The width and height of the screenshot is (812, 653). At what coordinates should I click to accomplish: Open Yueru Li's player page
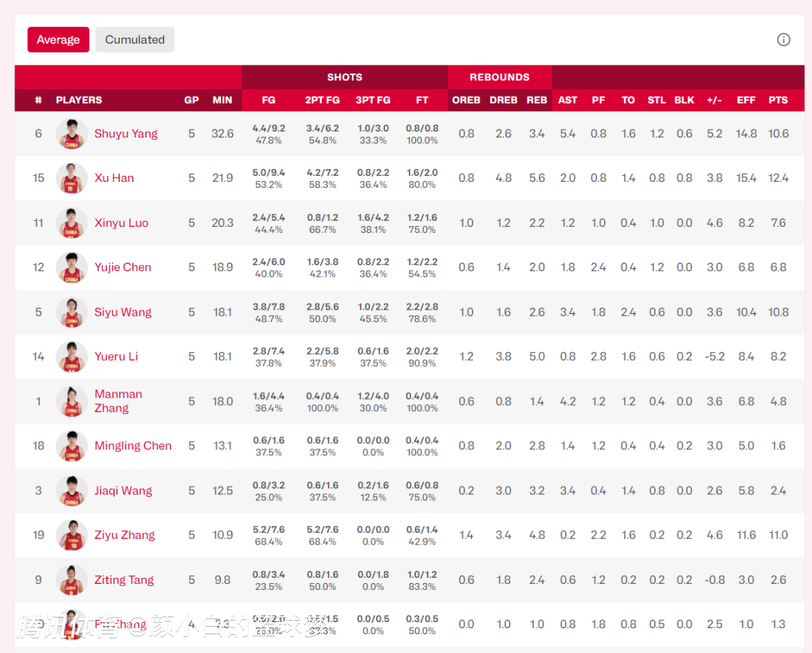pyautogui.click(x=116, y=356)
